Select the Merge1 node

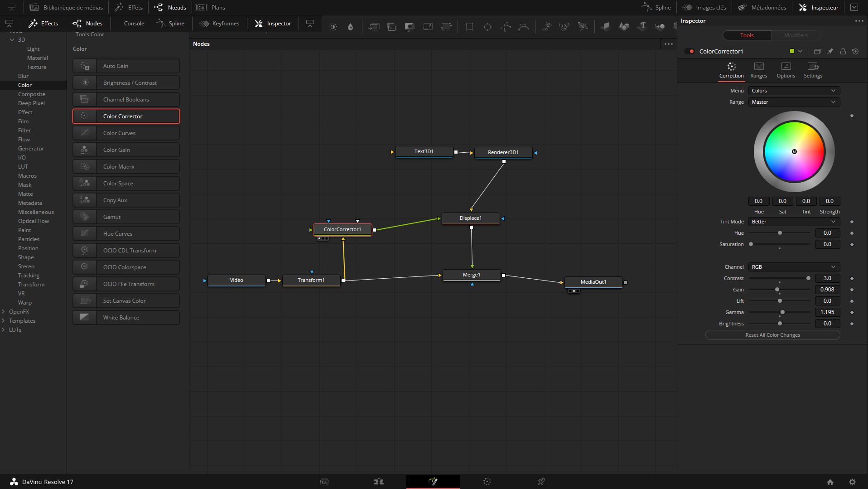[x=472, y=275]
